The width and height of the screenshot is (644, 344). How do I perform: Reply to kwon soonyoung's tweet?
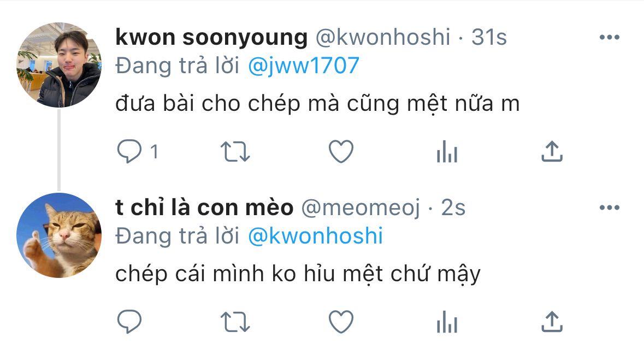(x=129, y=151)
